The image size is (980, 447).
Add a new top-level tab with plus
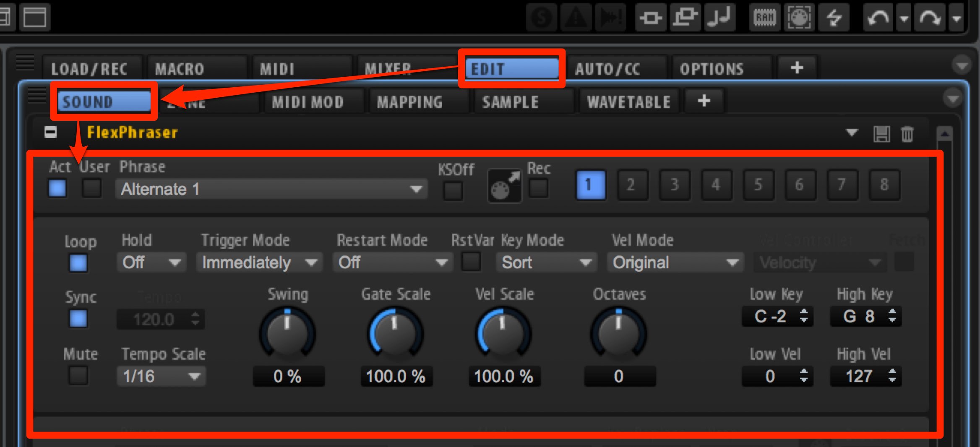(x=797, y=68)
